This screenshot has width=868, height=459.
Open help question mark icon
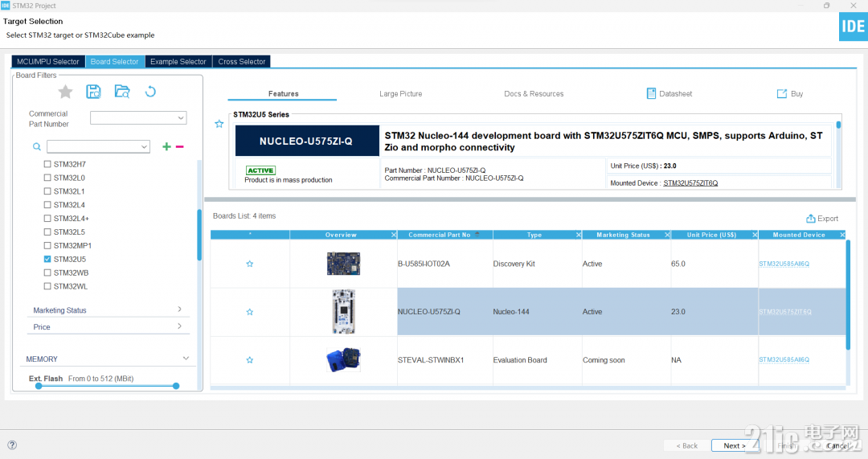12,445
